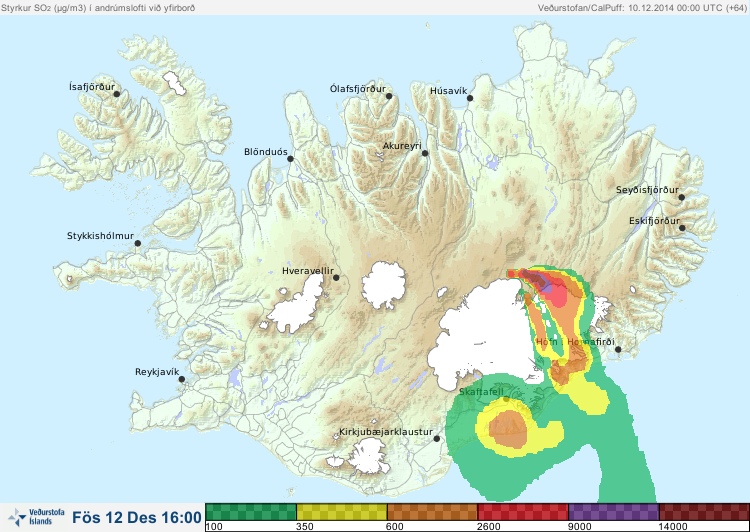Click the 'Seyðisfjörður' map label
This screenshot has width=750, height=532.
coord(647,190)
